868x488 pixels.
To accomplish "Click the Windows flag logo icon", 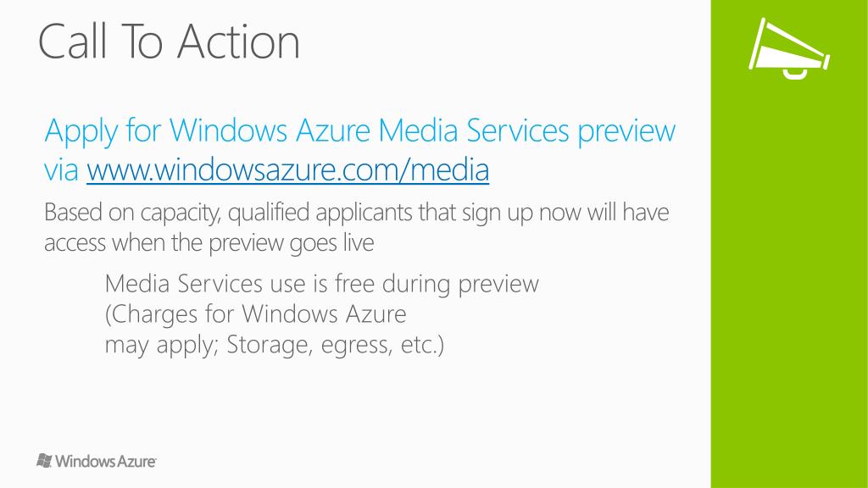I will 44,460.
